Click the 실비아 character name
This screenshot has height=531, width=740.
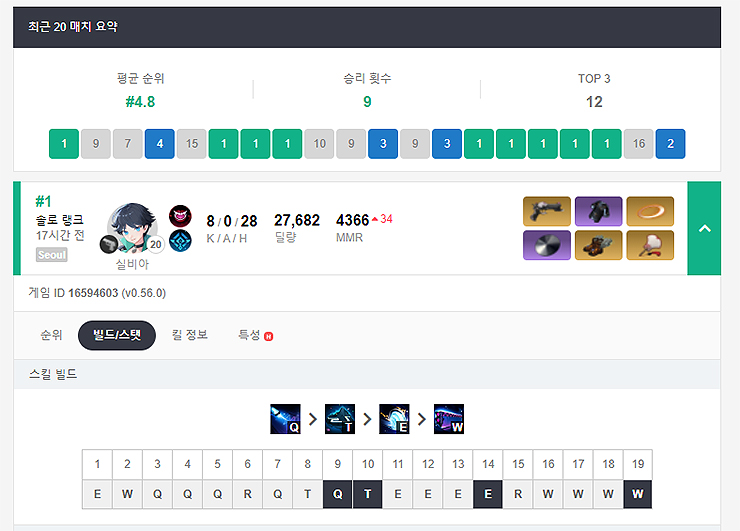pyautogui.click(x=132, y=264)
